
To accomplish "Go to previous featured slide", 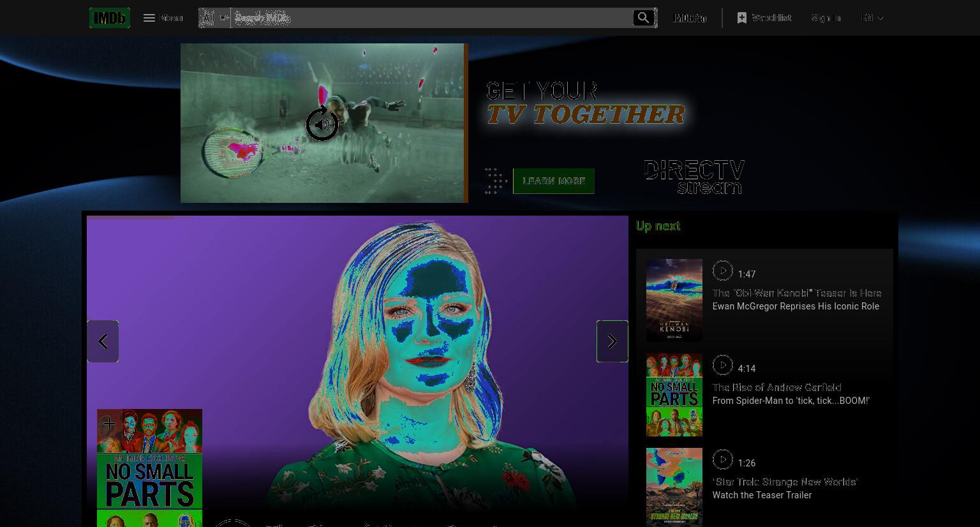I will [103, 341].
